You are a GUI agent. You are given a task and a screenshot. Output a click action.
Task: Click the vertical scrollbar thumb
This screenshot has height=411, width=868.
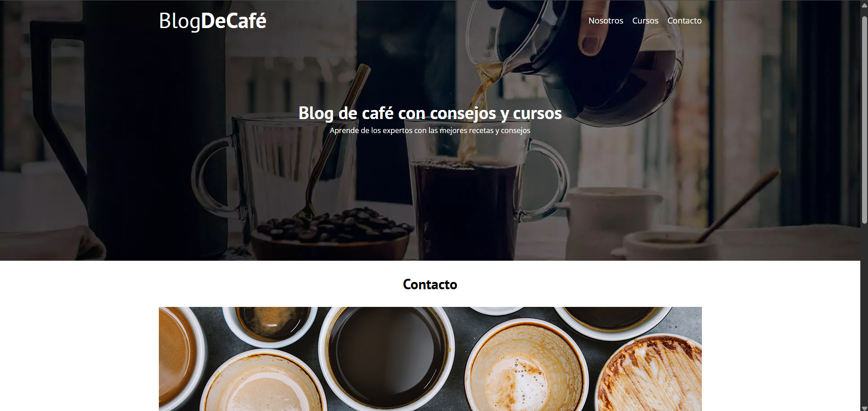(864, 120)
